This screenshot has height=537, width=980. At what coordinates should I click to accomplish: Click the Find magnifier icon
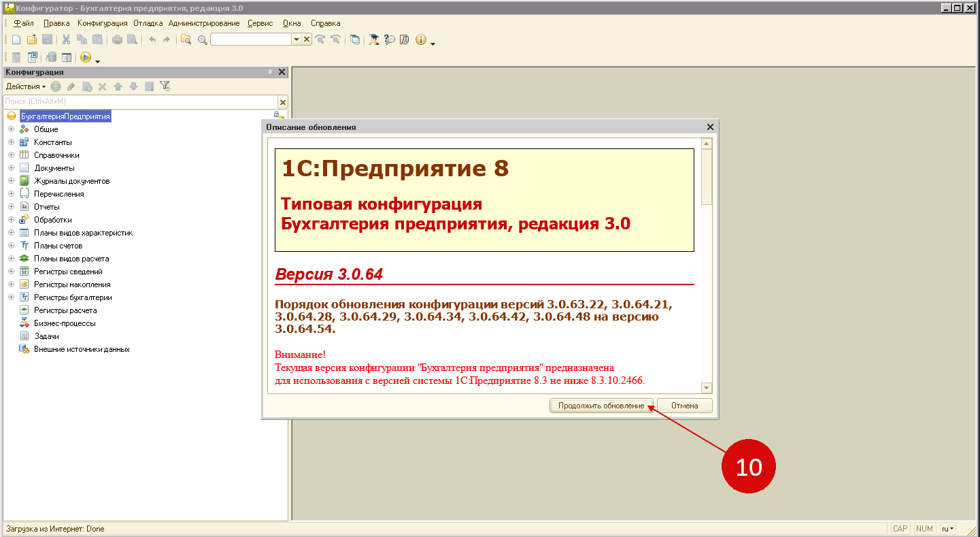[202, 39]
